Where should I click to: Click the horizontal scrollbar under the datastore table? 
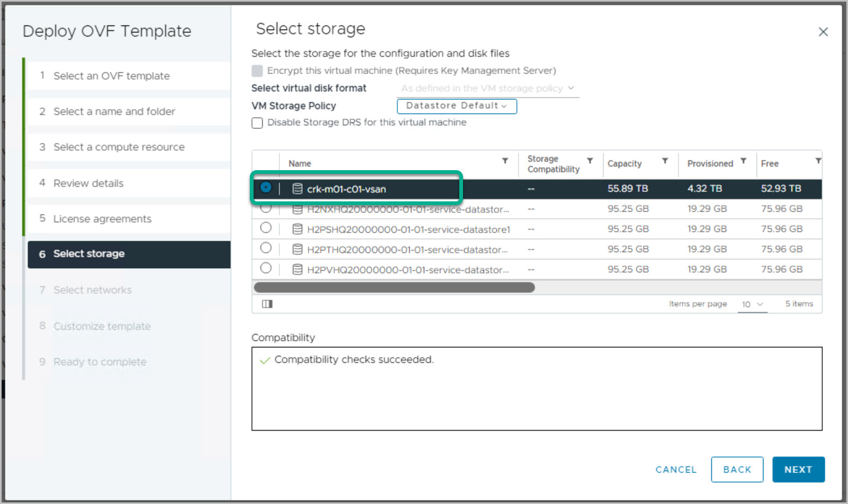tap(394, 288)
